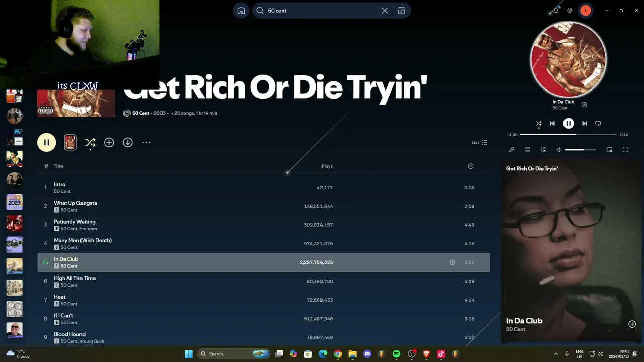Pause playback in player panel
644x362 pixels.
pos(569,123)
